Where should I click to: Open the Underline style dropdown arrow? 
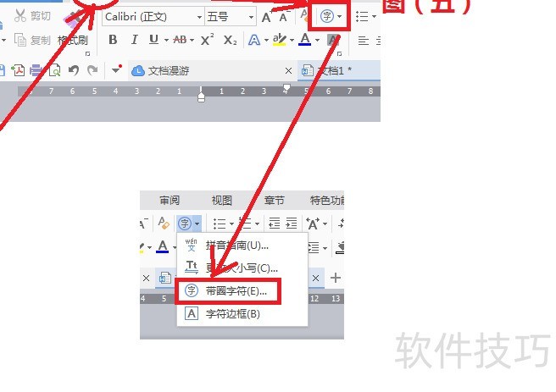(x=166, y=41)
